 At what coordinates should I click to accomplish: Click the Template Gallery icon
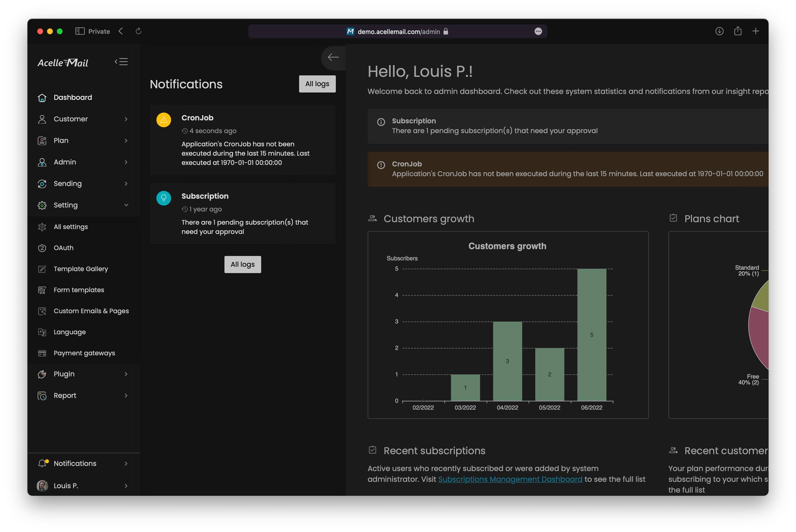pos(42,269)
